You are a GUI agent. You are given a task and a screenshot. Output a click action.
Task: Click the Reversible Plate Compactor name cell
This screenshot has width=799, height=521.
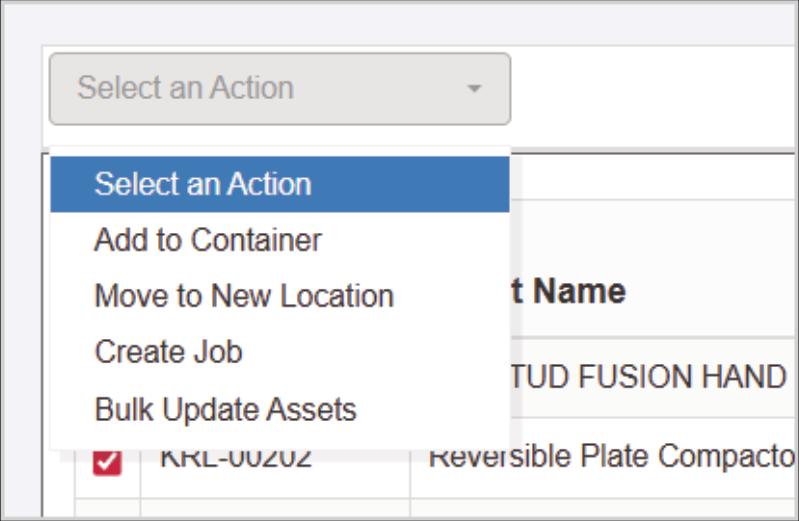click(x=610, y=458)
